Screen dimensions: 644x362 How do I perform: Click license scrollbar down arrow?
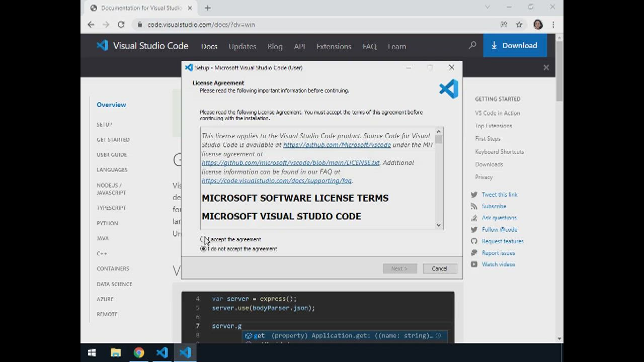(439, 225)
